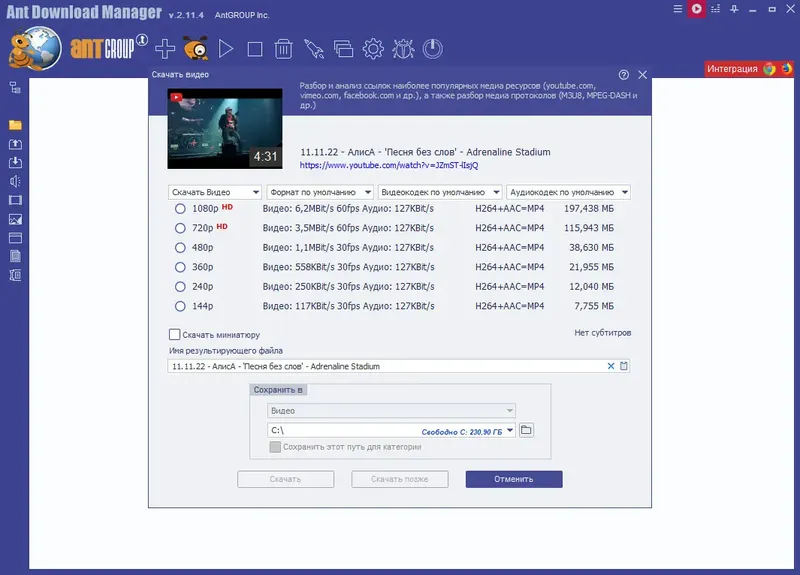Image resolution: width=800 pixels, height=575 pixels.
Task: Click the bug report icon
Action: (x=403, y=49)
